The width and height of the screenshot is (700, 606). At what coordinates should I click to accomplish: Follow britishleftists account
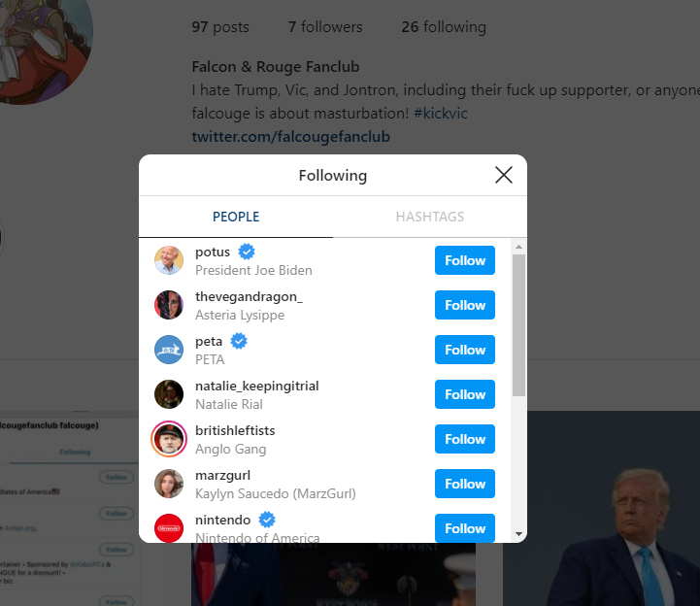coord(465,439)
